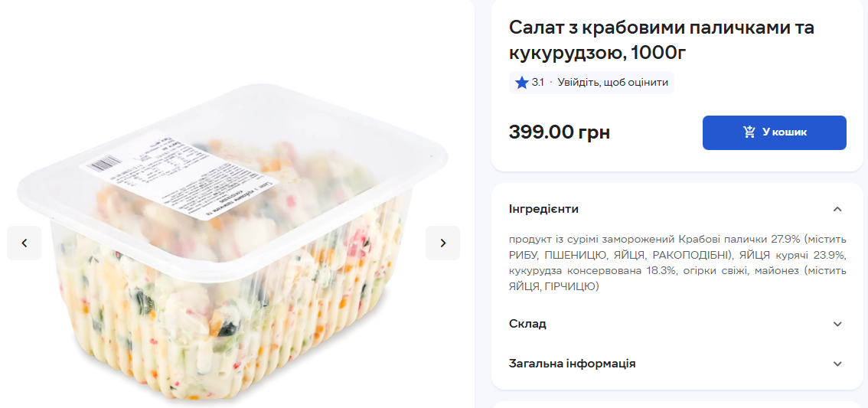Click the 3.1 rating value
Screen dimensions: 868x408
coord(538,83)
